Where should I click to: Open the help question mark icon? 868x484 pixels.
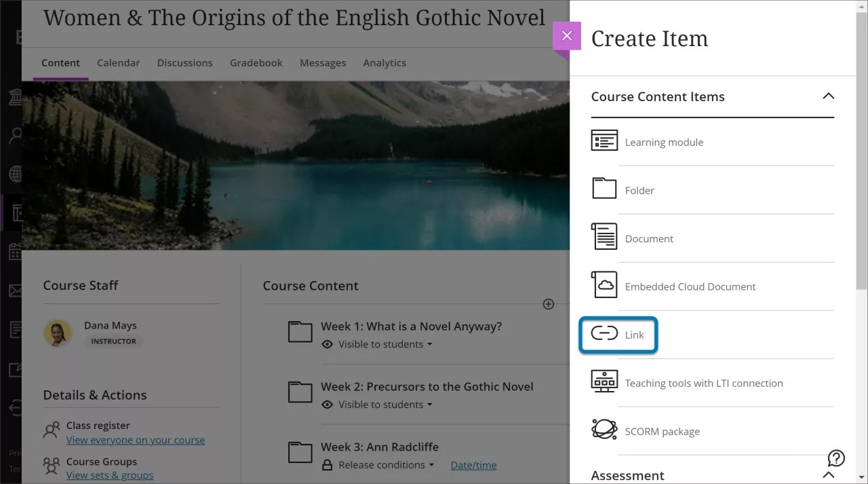(836, 458)
